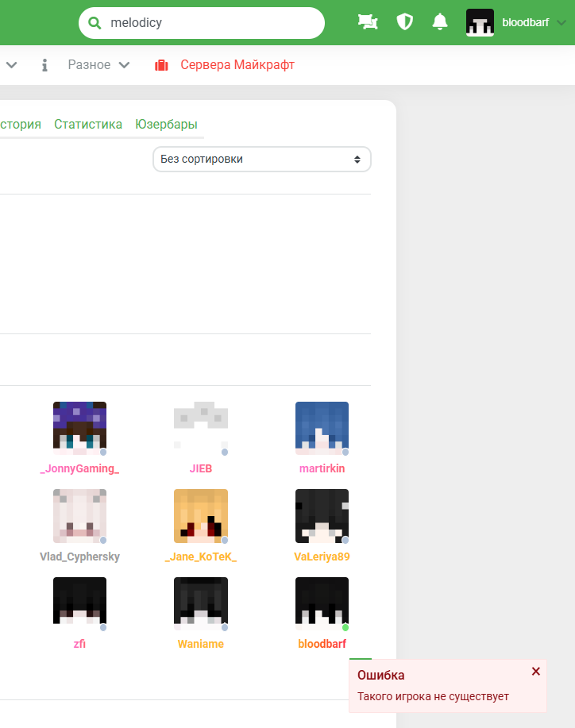This screenshot has width=575, height=728.
Task: Open Vlad_Cyphersky skin head thumbnail
Action: point(80,516)
